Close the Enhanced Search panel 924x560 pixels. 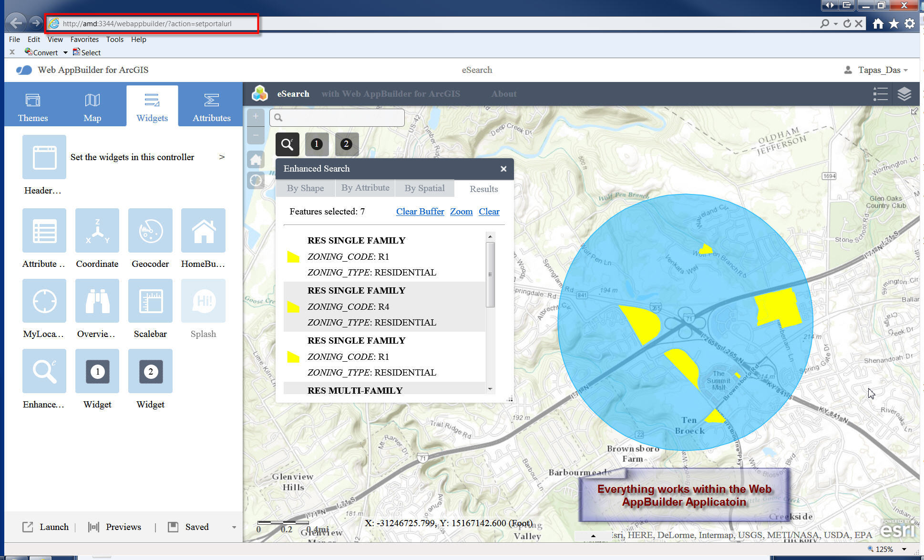[503, 169]
